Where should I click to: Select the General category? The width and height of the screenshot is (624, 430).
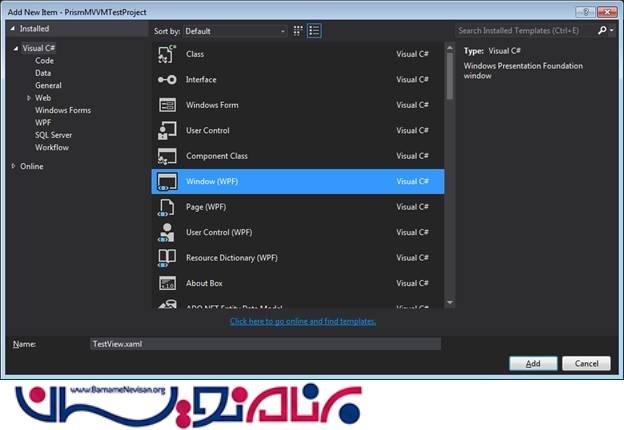(x=48, y=86)
